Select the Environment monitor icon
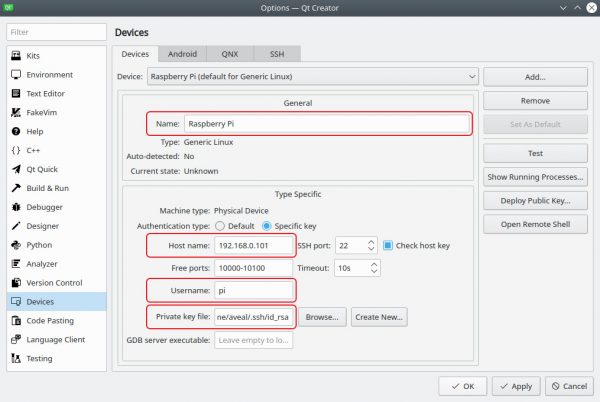The width and height of the screenshot is (600, 402). point(16,75)
